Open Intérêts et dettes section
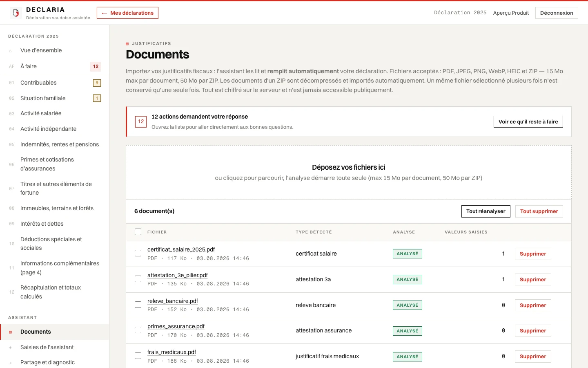 54,224
